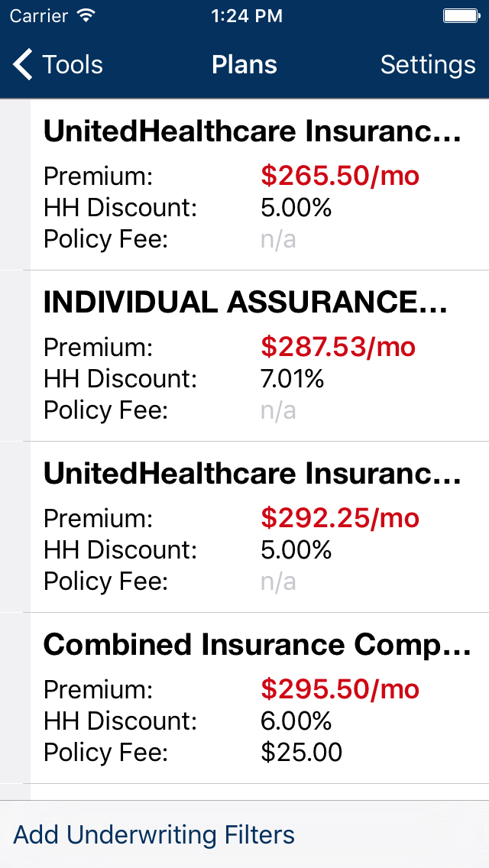
Task: Tap the battery icon in status bar
Action: [461, 15]
